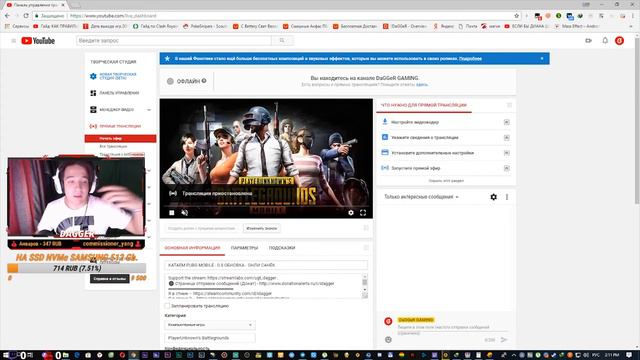Collapse the checklist panel via corner icon

[x=509, y=105]
